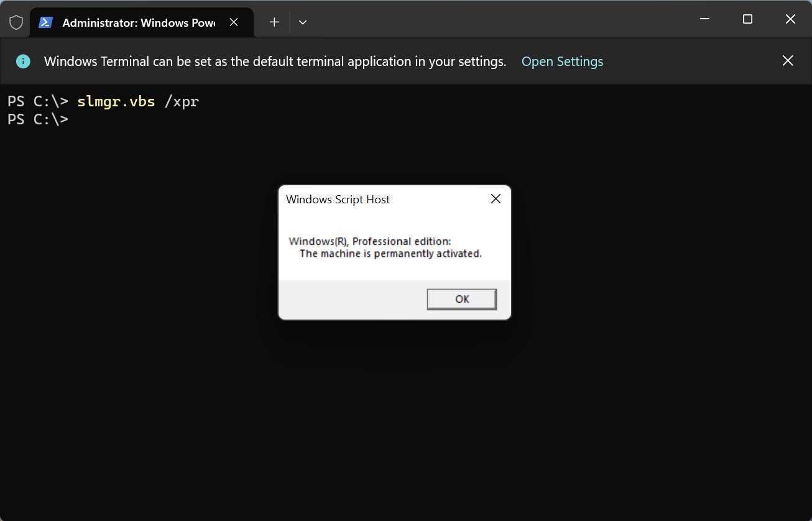Screen dimensions: 812x521
Task: Select the Administrator: Windows PowerShell tab
Action: coord(142,22)
